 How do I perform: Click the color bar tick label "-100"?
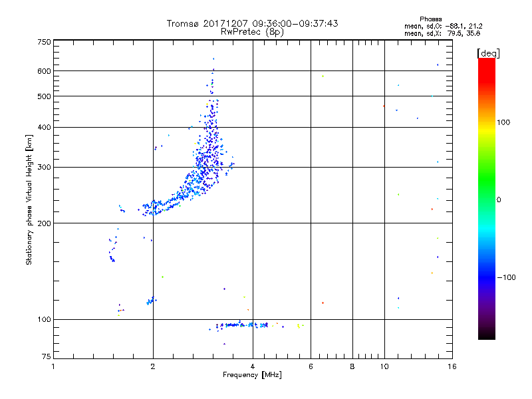coord(507,277)
